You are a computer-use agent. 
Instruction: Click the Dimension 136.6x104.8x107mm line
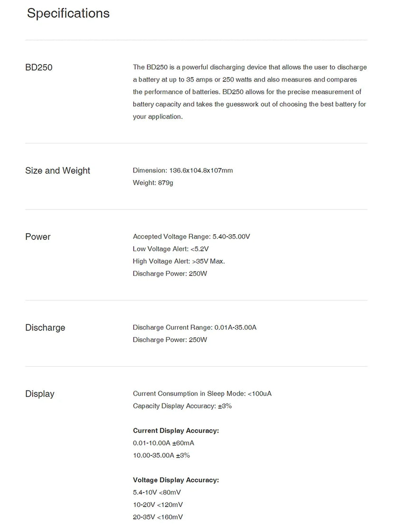[183, 171]
